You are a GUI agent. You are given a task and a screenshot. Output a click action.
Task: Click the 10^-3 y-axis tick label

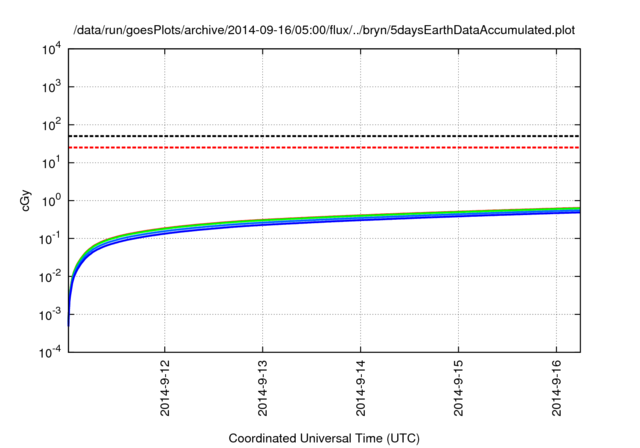(51, 315)
